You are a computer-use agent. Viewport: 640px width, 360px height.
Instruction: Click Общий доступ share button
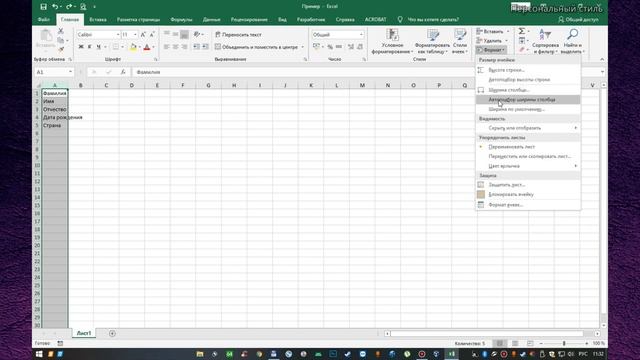(578, 20)
